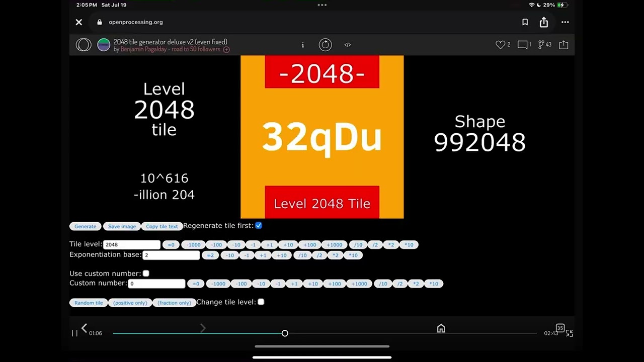The image size is (644, 362).
Task: Click exponentiation base -1 button
Action: pos(247,255)
